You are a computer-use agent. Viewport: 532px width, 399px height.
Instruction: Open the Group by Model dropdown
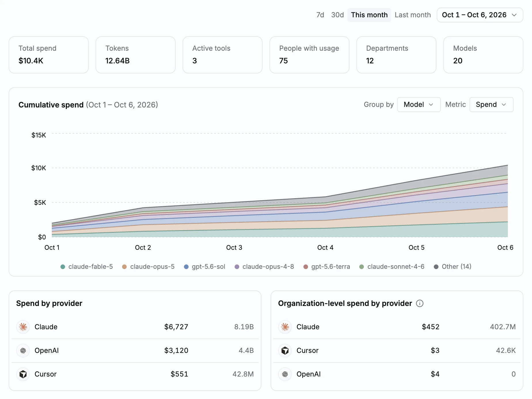tap(419, 105)
